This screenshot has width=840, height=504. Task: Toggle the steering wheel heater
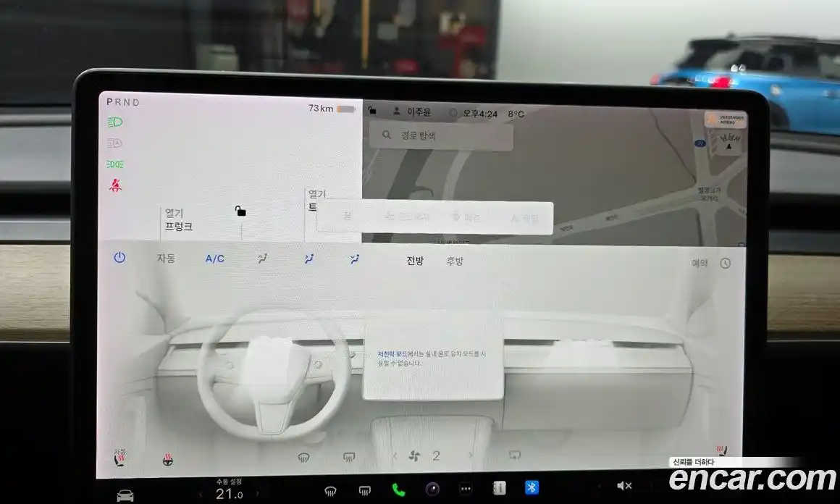tap(168, 459)
